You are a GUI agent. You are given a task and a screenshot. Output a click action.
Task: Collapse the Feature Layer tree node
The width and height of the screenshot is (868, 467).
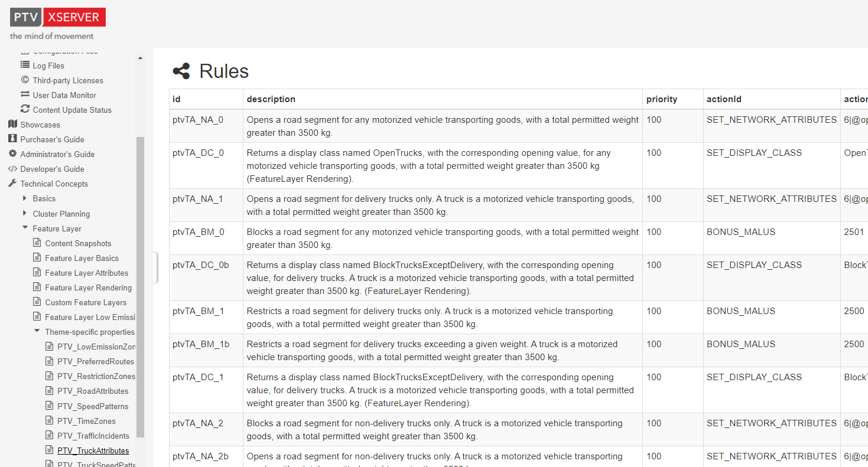25,228
